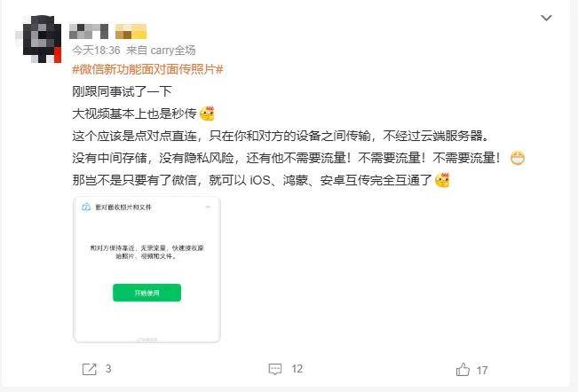Image resolution: width=578 pixels, height=392 pixels.
Task: Click grinning emoji after 不需要流量
Action: [x=517, y=158]
